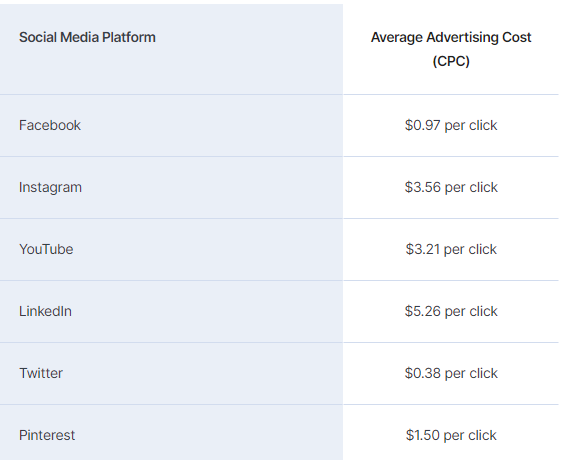Click the Twitter row cost cell

coord(451,373)
